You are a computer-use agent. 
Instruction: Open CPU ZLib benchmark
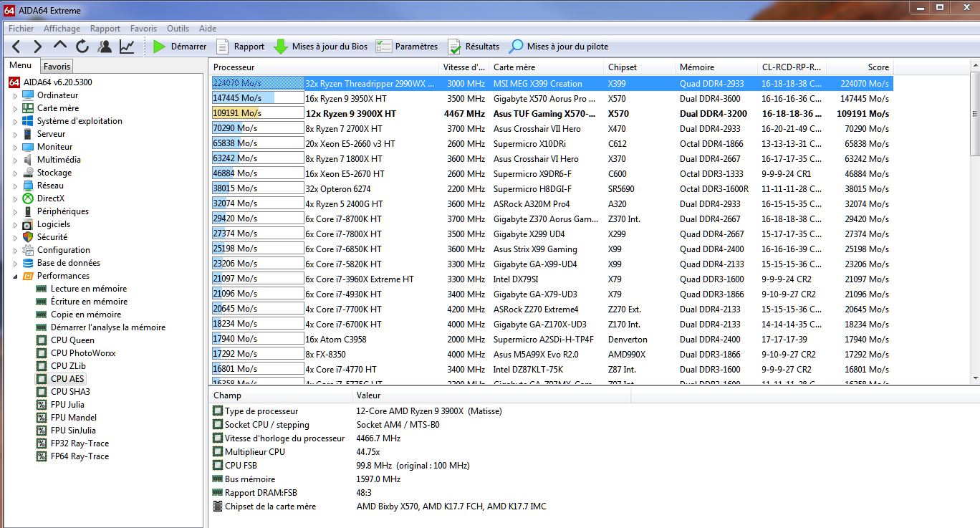[68, 366]
